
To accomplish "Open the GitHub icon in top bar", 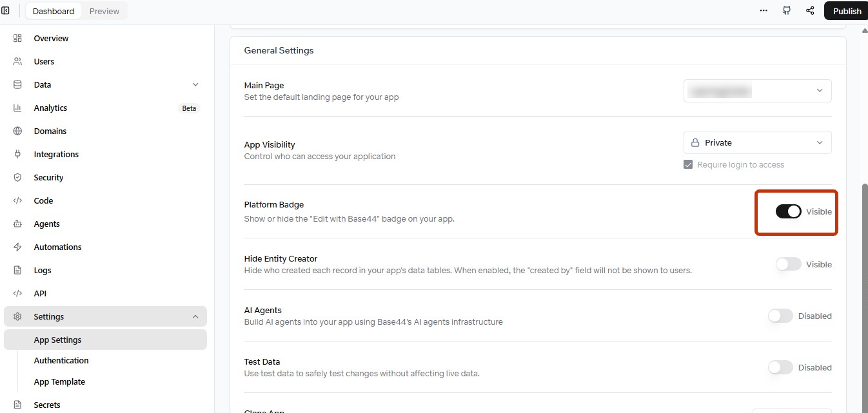I will 787,10.
